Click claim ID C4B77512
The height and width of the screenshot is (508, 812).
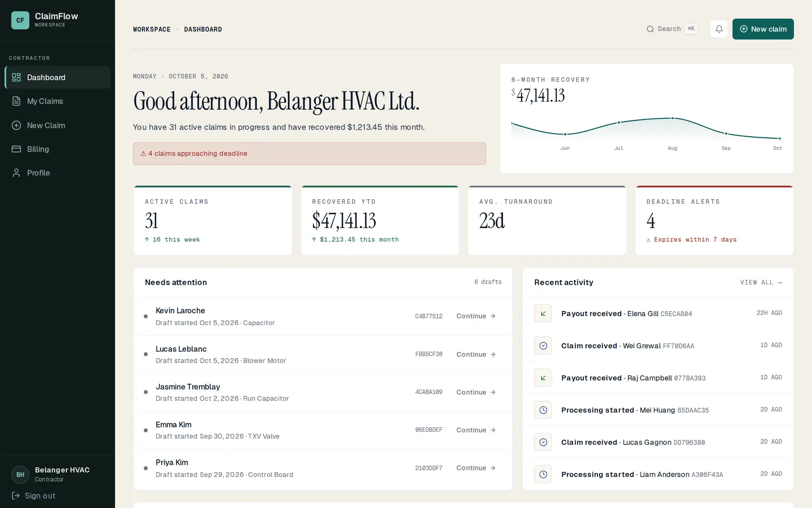(x=429, y=316)
